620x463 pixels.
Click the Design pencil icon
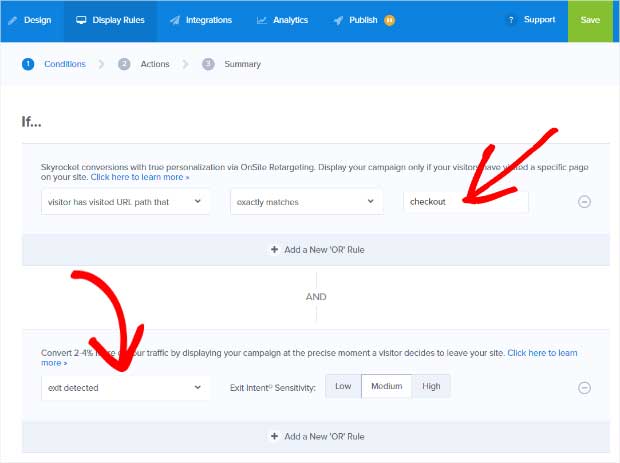pos(13,20)
